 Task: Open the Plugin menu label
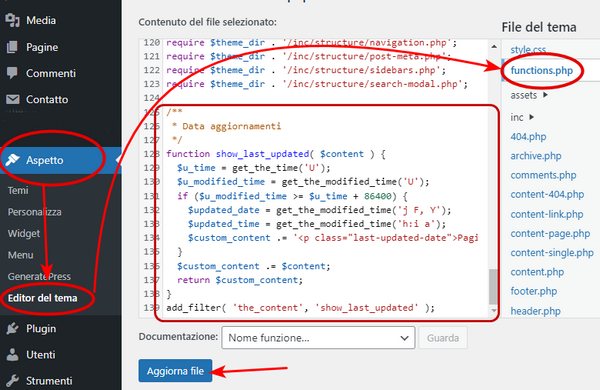click(x=41, y=328)
